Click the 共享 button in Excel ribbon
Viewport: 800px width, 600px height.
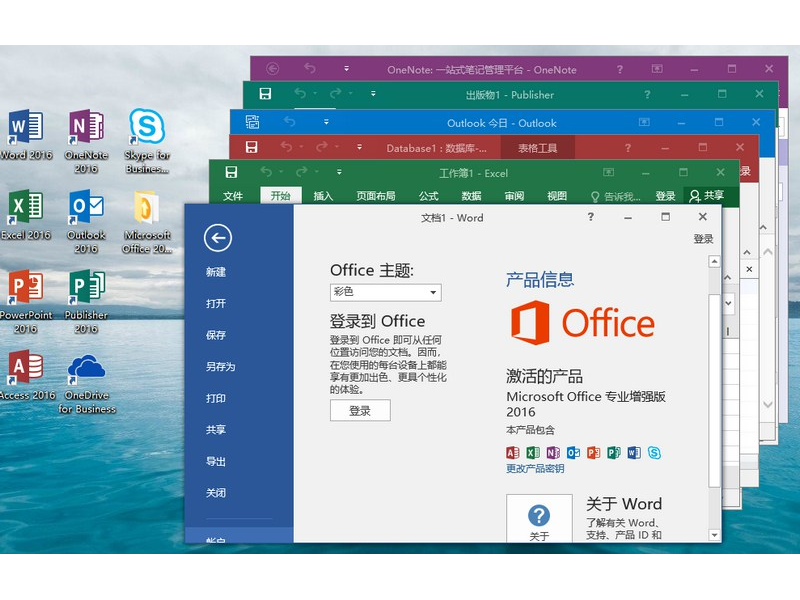707,196
